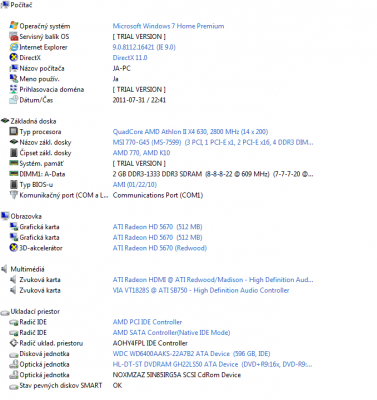Click the Windows flag icon beside Operačný systém

pyautogui.click(x=13, y=26)
